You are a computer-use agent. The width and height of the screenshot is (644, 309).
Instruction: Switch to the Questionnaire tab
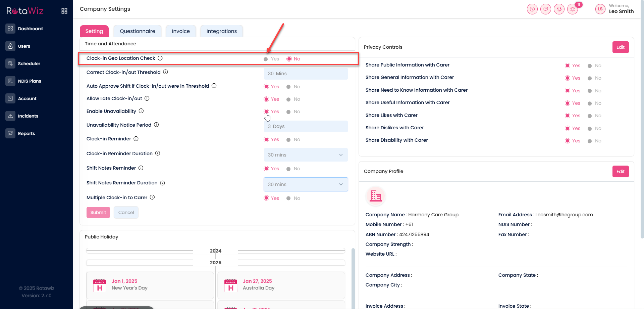[137, 31]
